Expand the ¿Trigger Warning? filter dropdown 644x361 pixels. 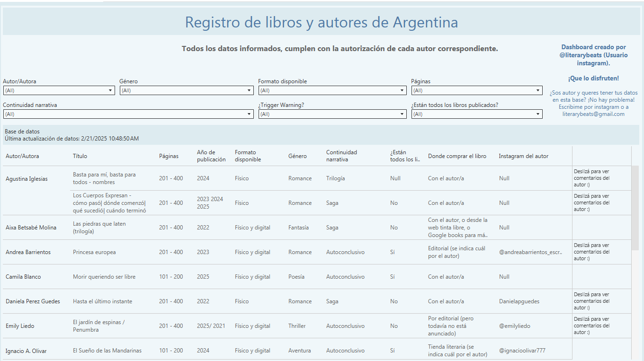332,114
